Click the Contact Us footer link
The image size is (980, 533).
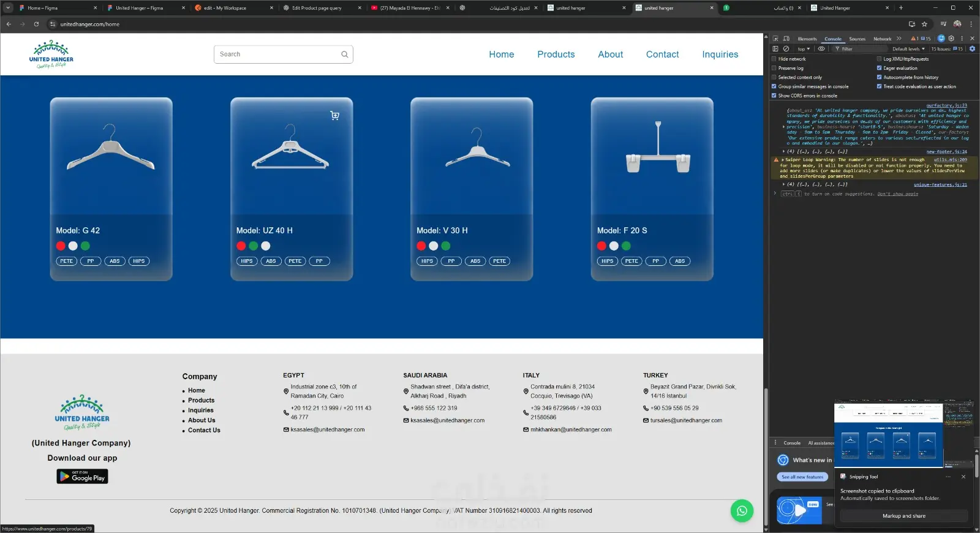click(x=204, y=430)
